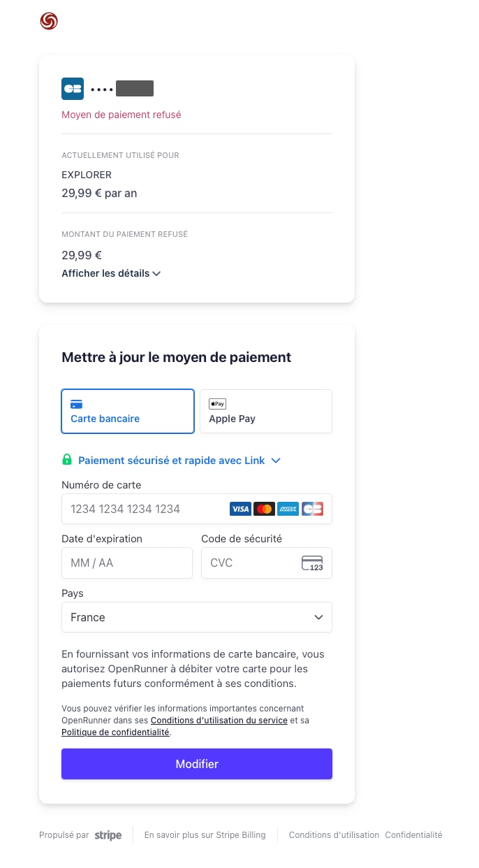This screenshot has width=479, height=868.
Task: Click the Mastercard logo in card field
Action: tap(264, 509)
